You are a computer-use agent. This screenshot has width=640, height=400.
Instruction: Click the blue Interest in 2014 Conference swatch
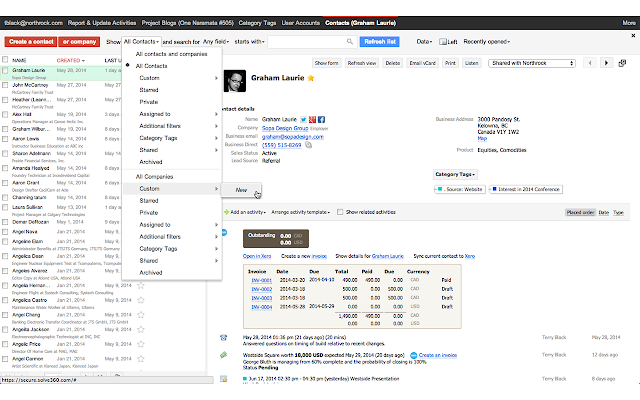[x=494, y=189]
